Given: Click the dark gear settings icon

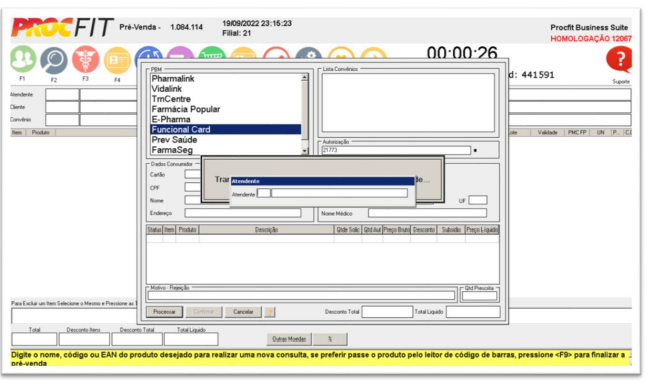Looking at the screenshot, I should tap(308, 53).
